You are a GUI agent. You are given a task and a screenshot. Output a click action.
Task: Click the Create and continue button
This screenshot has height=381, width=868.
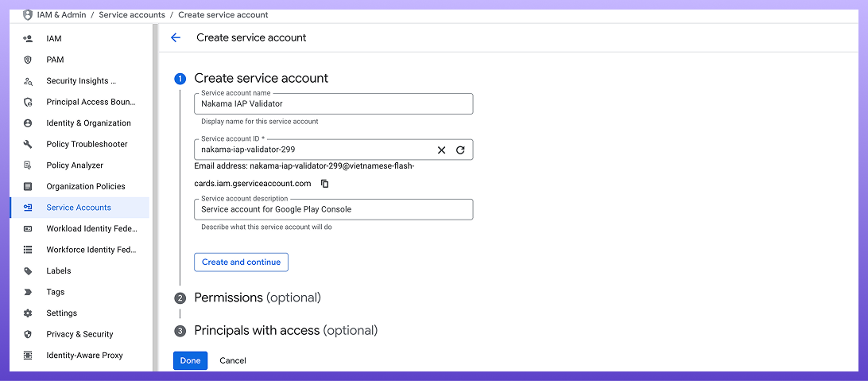point(242,262)
